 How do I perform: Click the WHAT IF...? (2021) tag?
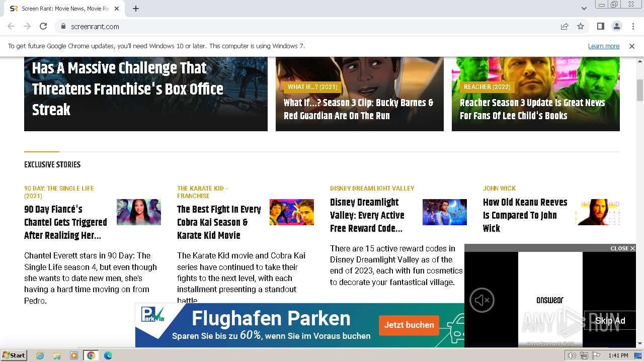tap(312, 87)
